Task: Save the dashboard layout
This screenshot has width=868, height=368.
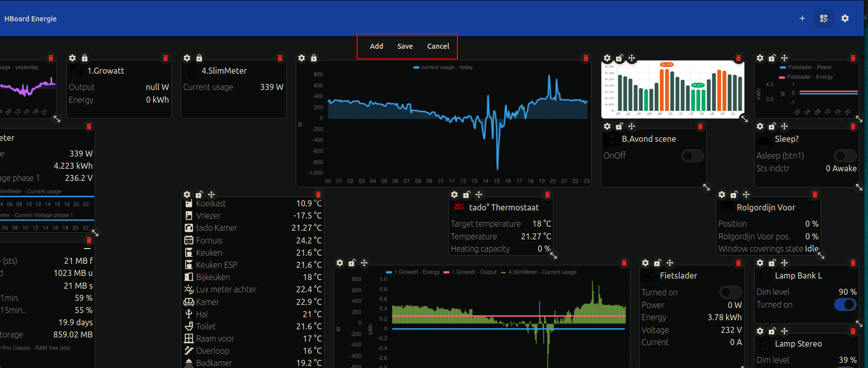Action: pyautogui.click(x=405, y=46)
